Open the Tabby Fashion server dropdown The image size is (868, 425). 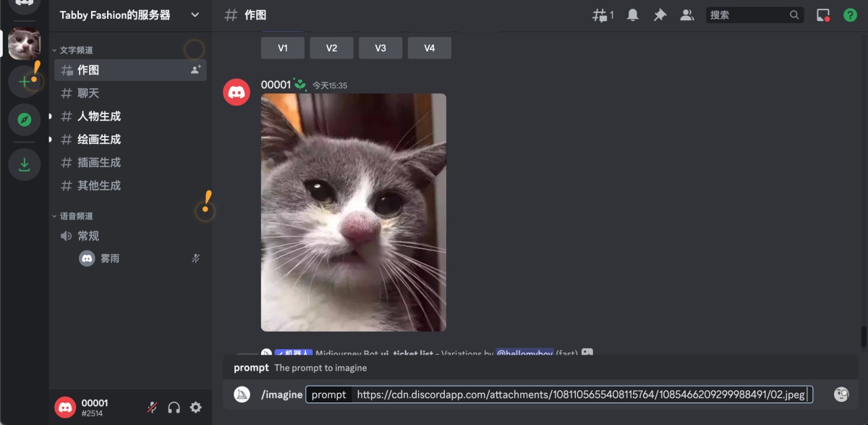pos(193,14)
